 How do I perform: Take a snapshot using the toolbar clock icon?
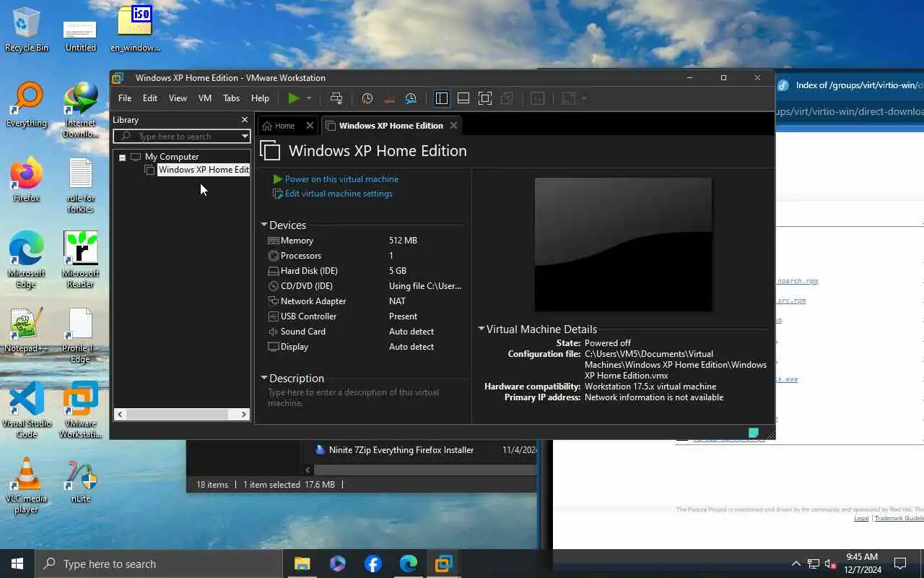(x=367, y=98)
